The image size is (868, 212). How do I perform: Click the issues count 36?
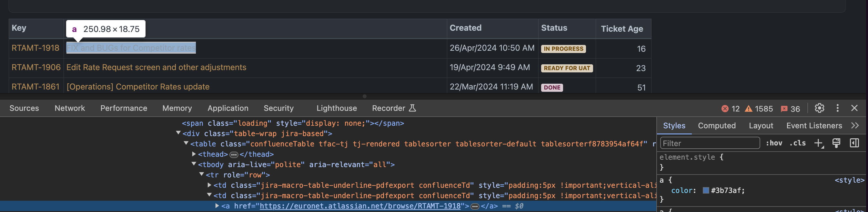(x=790, y=109)
